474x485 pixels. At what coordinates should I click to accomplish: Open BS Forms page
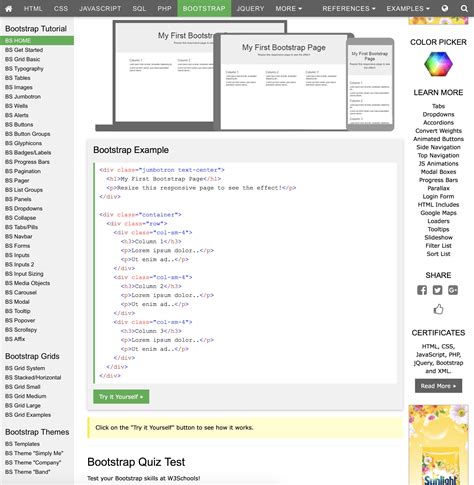coord(17,246)
